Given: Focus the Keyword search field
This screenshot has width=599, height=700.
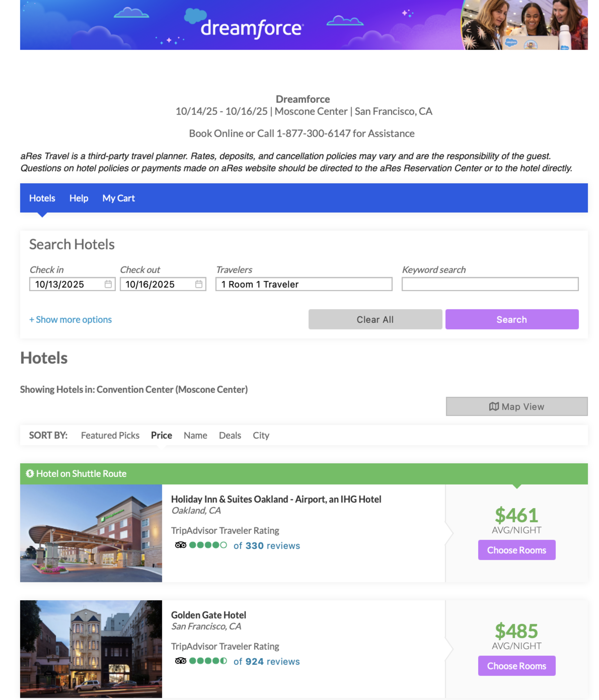Looking at the screenshot, I should point(490,284).
